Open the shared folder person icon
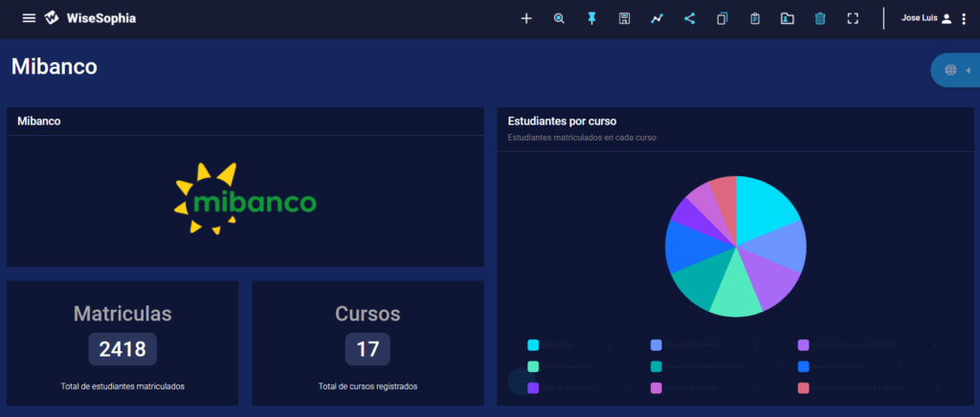This screenshot has width=980, height=417. click(788, 19)
